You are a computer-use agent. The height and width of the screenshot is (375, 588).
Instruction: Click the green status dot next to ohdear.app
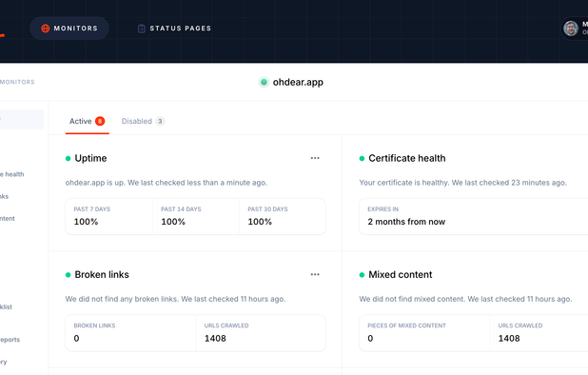tap(264, 82)
